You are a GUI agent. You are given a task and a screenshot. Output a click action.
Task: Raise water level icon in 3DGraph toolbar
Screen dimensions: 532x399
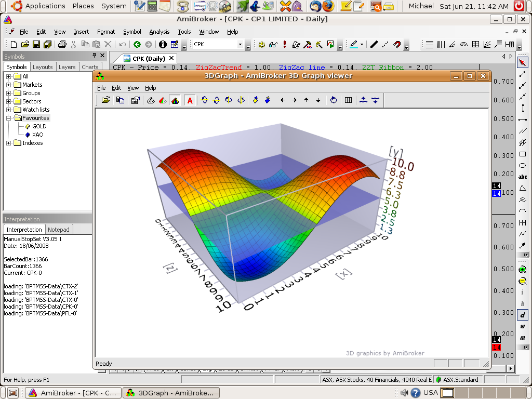(x=363, y=100)
